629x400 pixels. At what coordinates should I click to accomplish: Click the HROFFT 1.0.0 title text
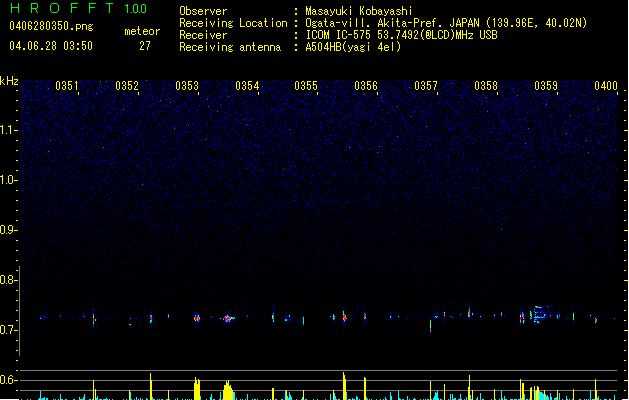(x=79, y=8)
